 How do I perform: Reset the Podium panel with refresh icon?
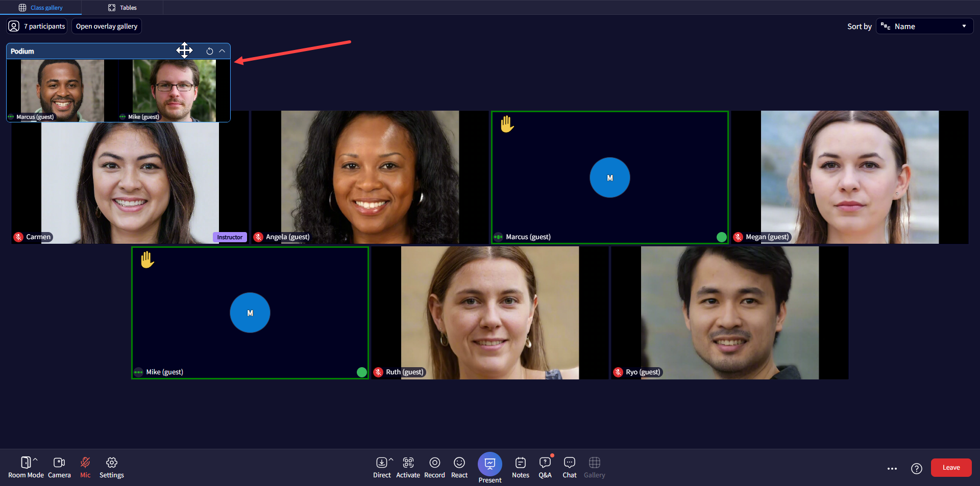(209, 51)
